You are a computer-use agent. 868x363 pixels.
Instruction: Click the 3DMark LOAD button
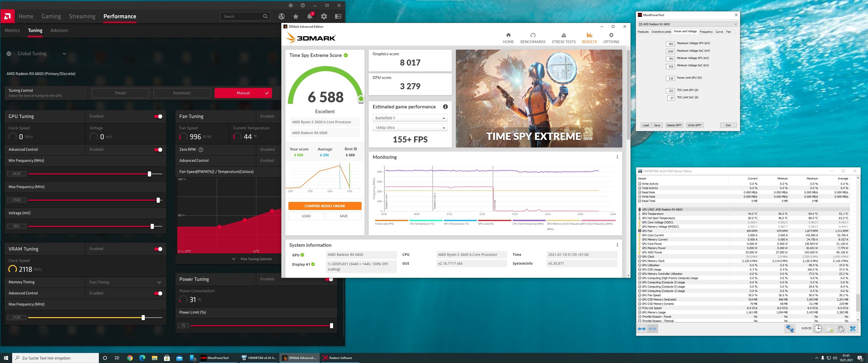[x=306, y=216]
